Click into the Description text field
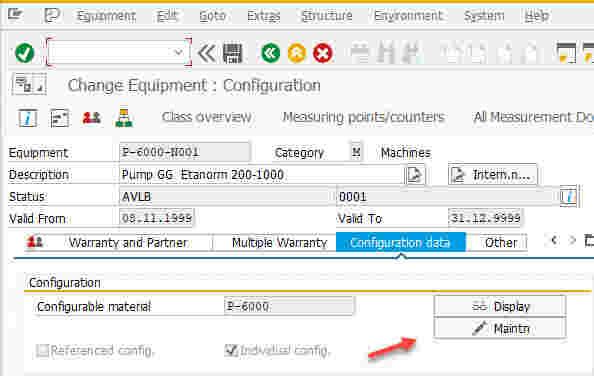Screen dimensions: 594x376 tap(261, 175)
